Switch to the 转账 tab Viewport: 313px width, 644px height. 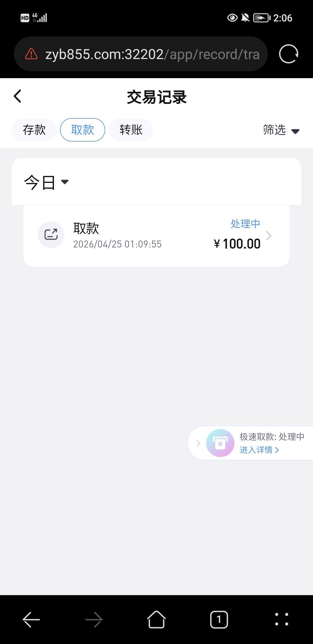[x=131, y=130]
